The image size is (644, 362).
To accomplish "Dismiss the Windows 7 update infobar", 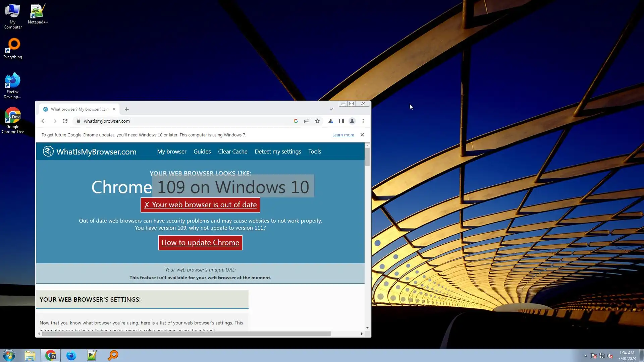I will click(x=362, y=135).
